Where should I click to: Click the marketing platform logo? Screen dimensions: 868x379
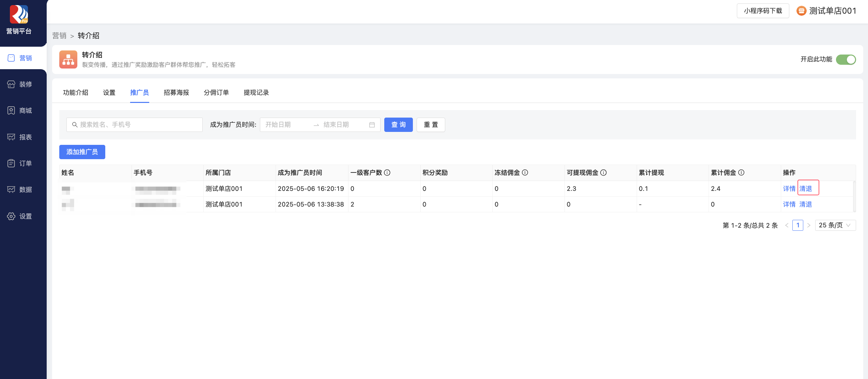tap(19, 14)
